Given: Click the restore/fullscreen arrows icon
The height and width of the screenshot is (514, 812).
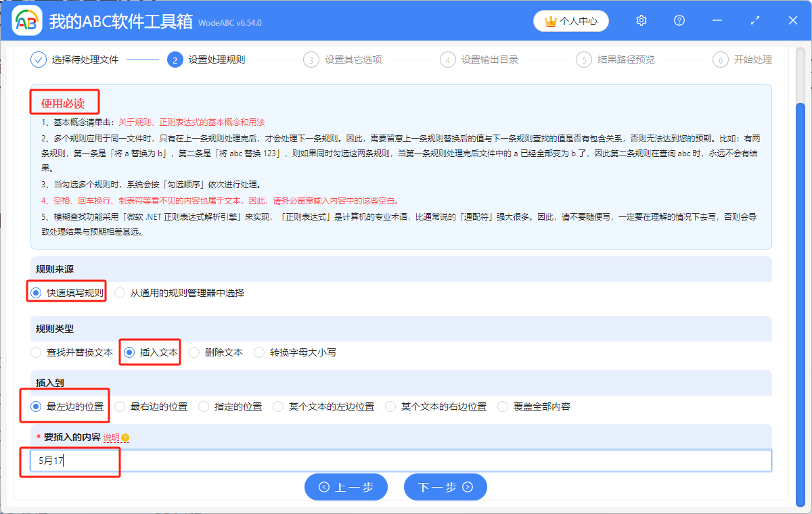Looking at the screenshot, I should pyautogui.click(x=754, y=20).
